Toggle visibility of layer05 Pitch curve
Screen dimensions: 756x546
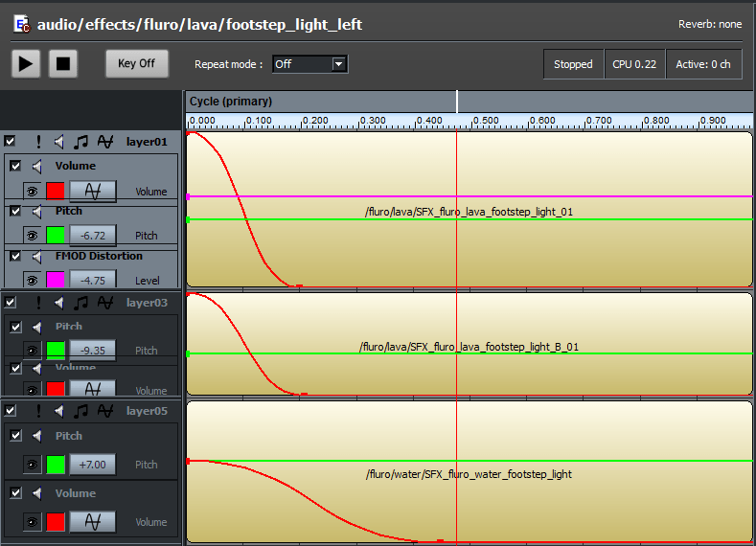point(32,465)
